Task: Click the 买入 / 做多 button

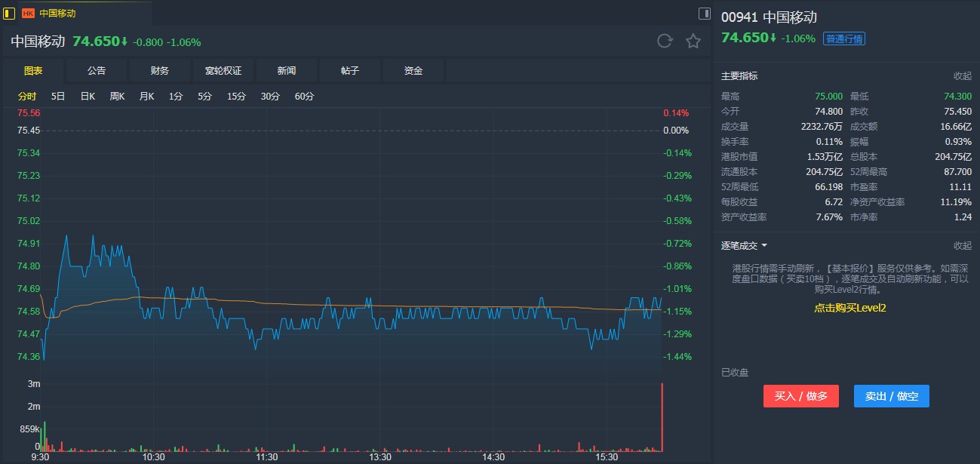Action: [x=800, y=396]
